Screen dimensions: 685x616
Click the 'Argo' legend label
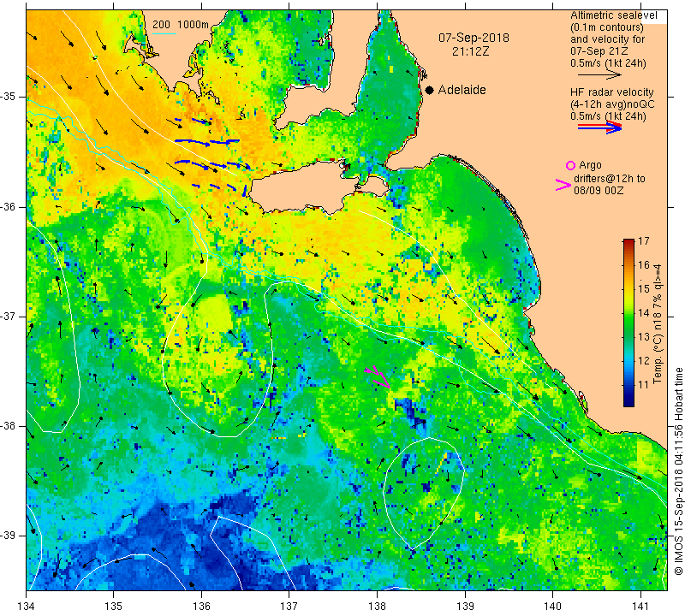590,165
